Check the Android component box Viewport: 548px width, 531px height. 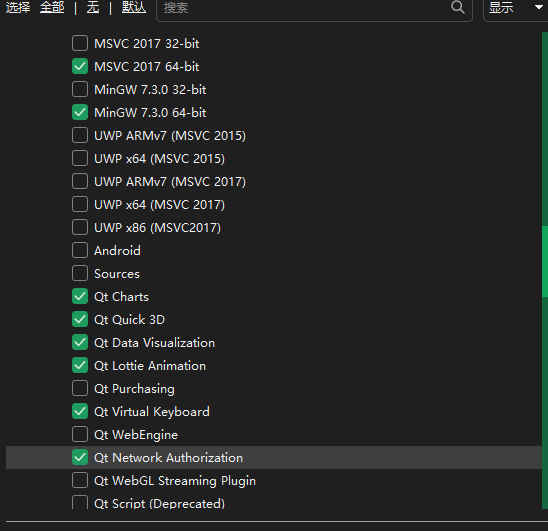pyautogui.click(x=80, y=251)
